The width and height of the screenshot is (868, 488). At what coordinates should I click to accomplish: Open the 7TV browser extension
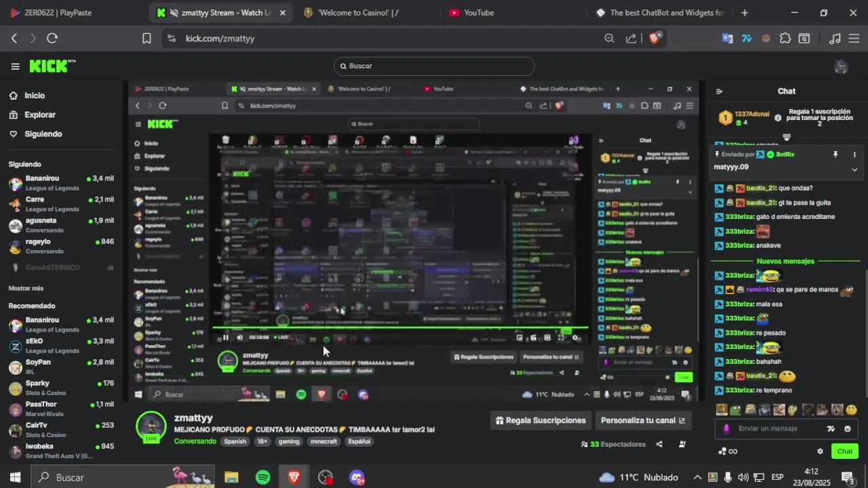point(747,39)
